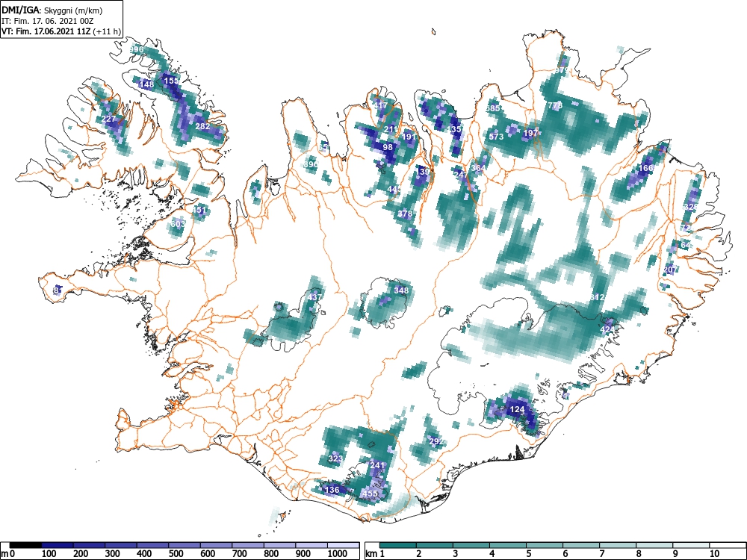Click the '500' label on metre legend
This screenshot has width=747, height=560.
click(176, 554)
